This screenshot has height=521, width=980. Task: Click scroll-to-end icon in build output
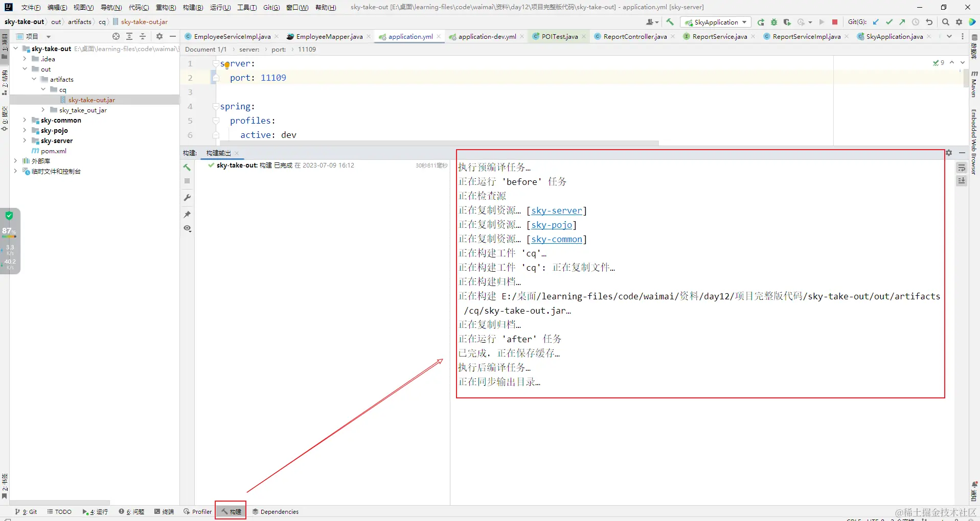point(962,181)
